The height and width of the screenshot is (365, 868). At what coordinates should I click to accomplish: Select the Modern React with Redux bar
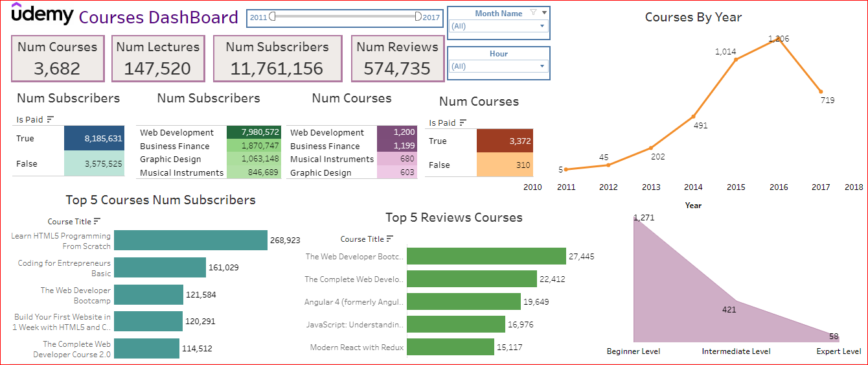coord(450,347)
